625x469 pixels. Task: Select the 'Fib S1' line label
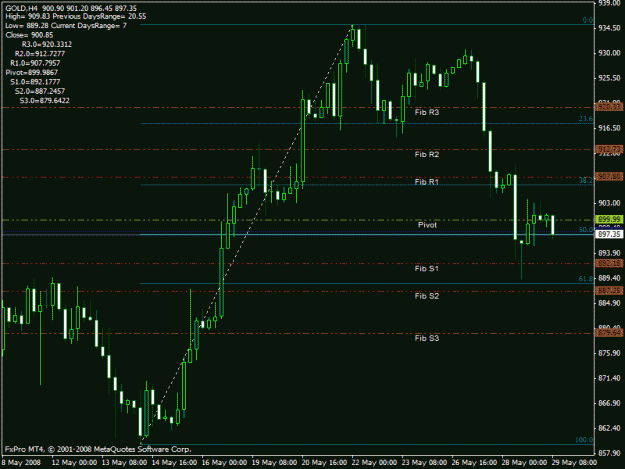pyautogui.click(x=426, y=269)
